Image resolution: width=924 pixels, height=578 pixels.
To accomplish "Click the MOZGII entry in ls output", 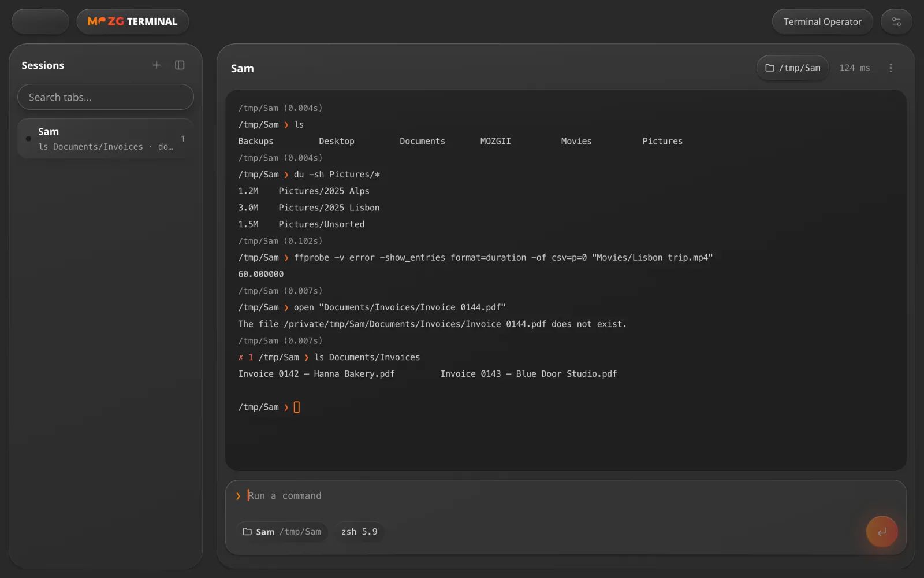I will [495, 141].
